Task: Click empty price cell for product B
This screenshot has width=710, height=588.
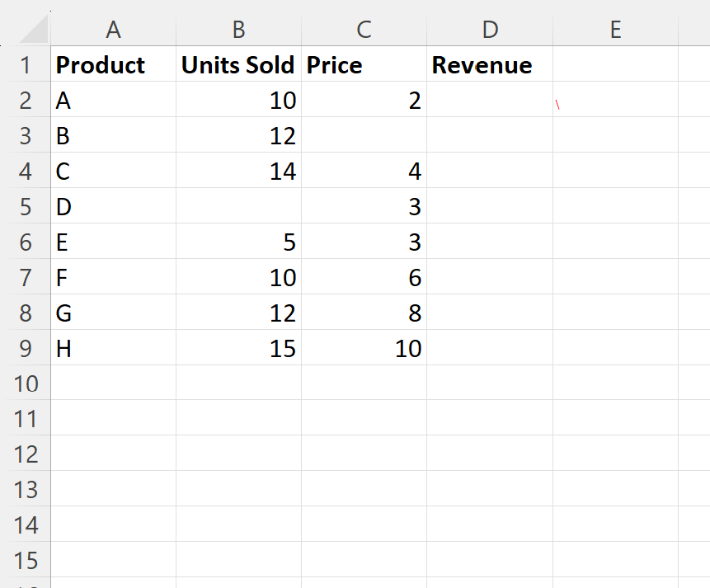Action: [x=364, y=135]
